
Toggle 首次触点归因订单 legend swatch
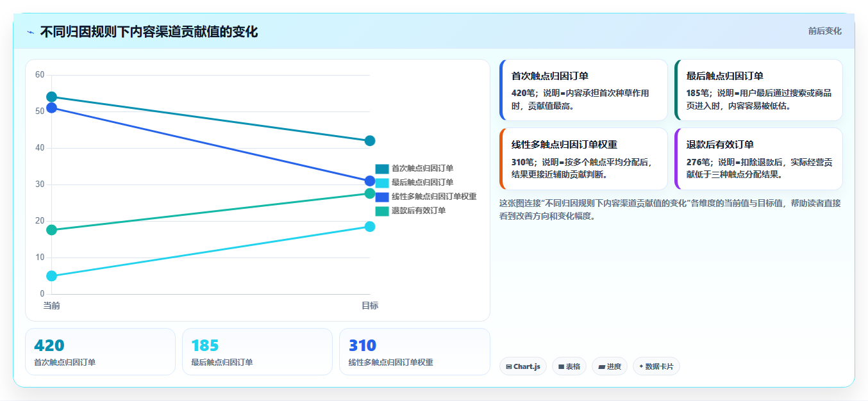pos(382,168)
